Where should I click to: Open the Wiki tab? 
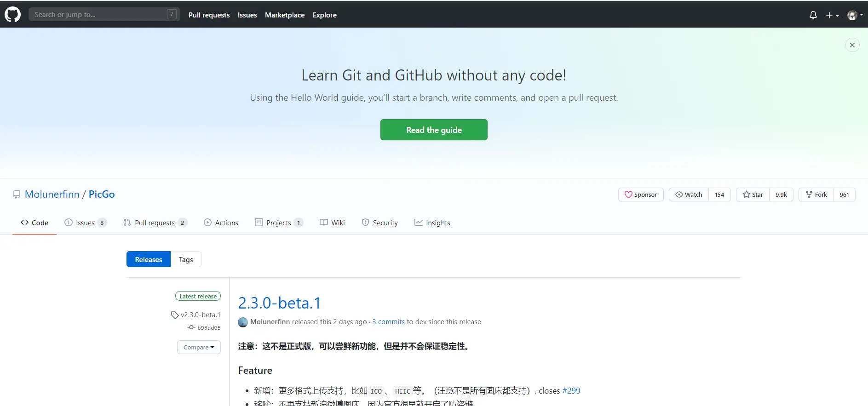coord(332,223)
